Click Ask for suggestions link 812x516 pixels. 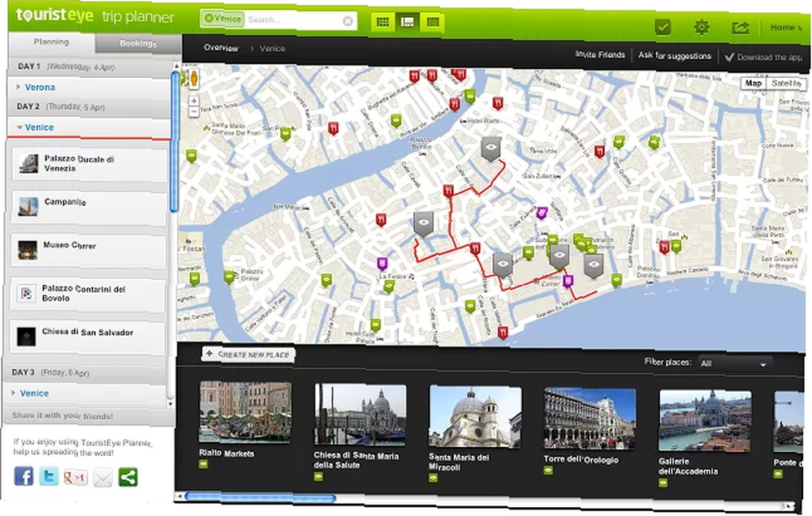tap(675, 55)
